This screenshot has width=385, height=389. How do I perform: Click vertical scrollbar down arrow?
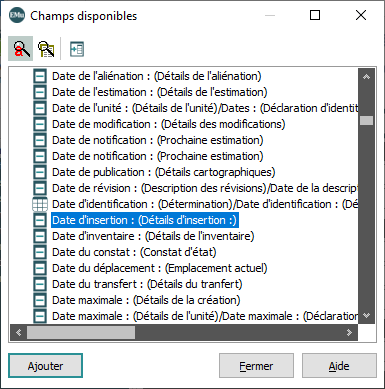[x=366, y=315]
